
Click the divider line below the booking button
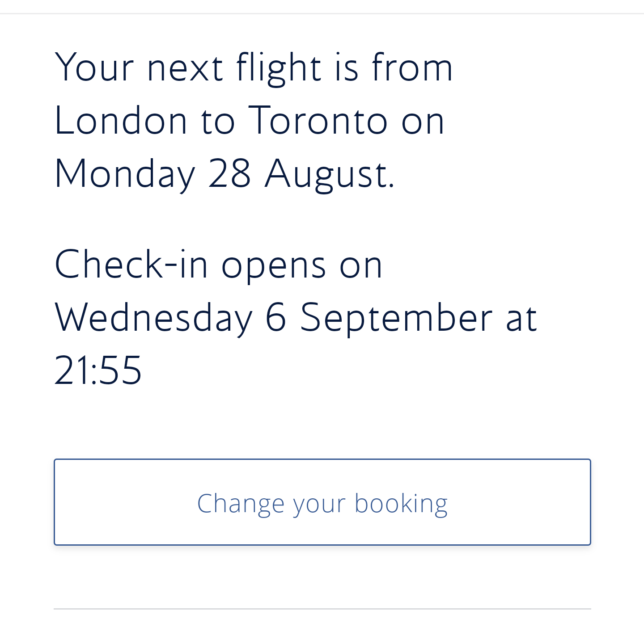pos(322,609)
